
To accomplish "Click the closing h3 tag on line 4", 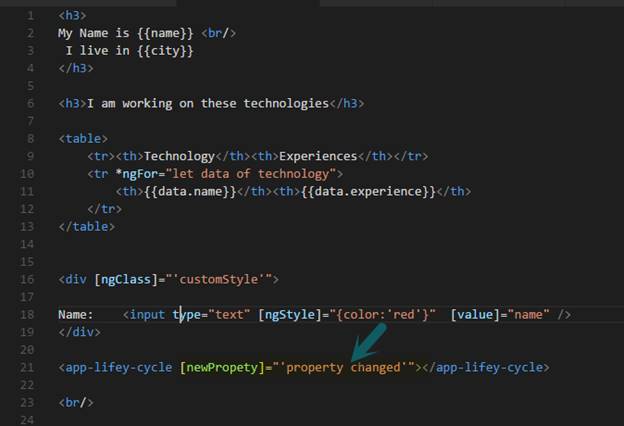I will click(76, 68).
